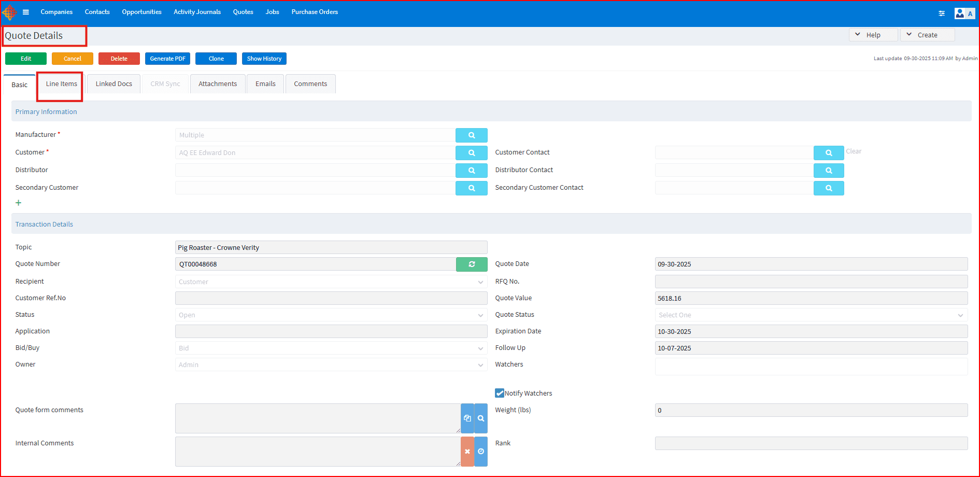
Task: Open Opportunities in the top navigation
Action: 141,12
